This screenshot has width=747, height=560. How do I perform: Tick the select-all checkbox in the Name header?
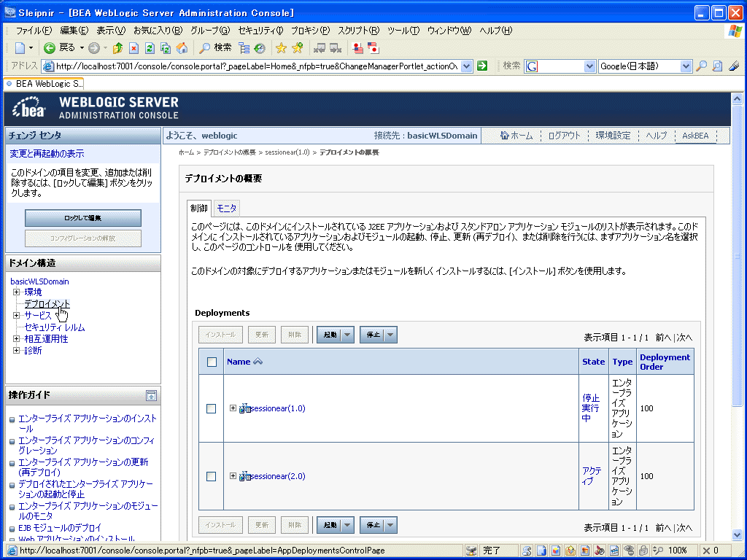212,362
